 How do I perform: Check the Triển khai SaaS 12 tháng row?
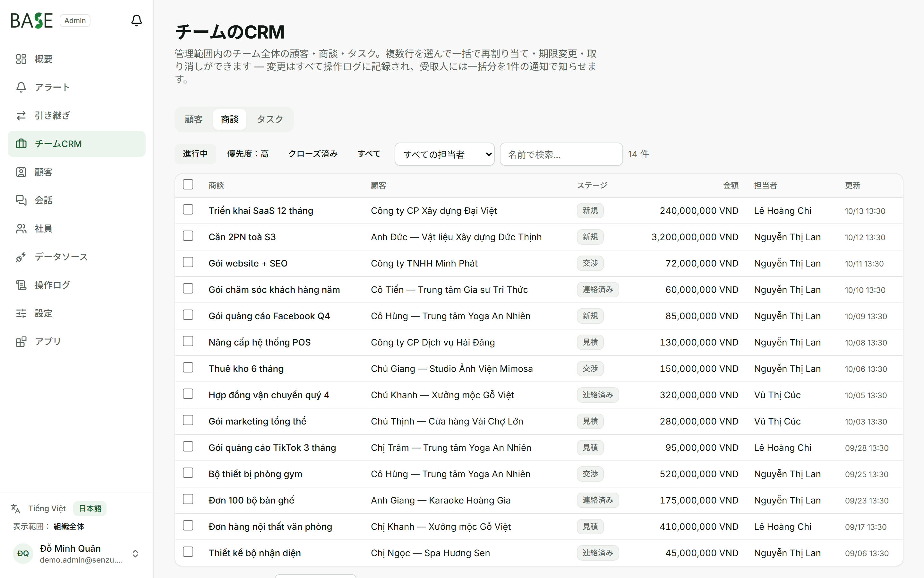[x=188, y=209]
